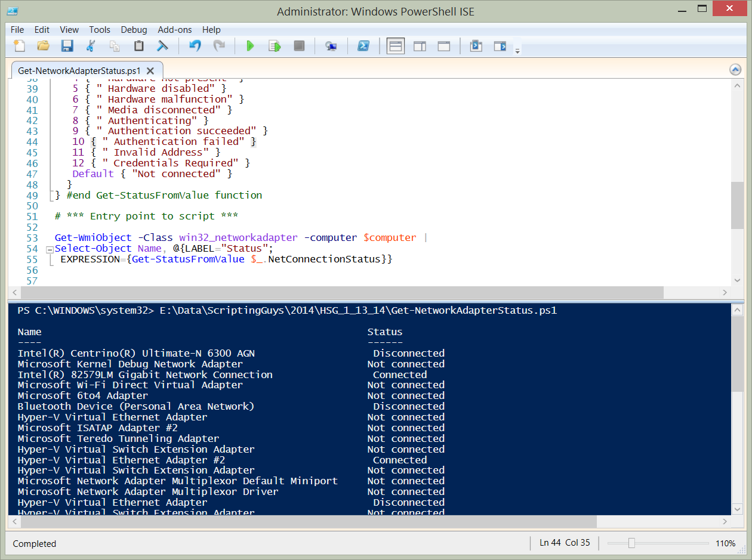The width and height of the screenshot is (752, 560).
Task: Click the script pane vertical scrollbar thumb
Action: click(x=738, y=205)
